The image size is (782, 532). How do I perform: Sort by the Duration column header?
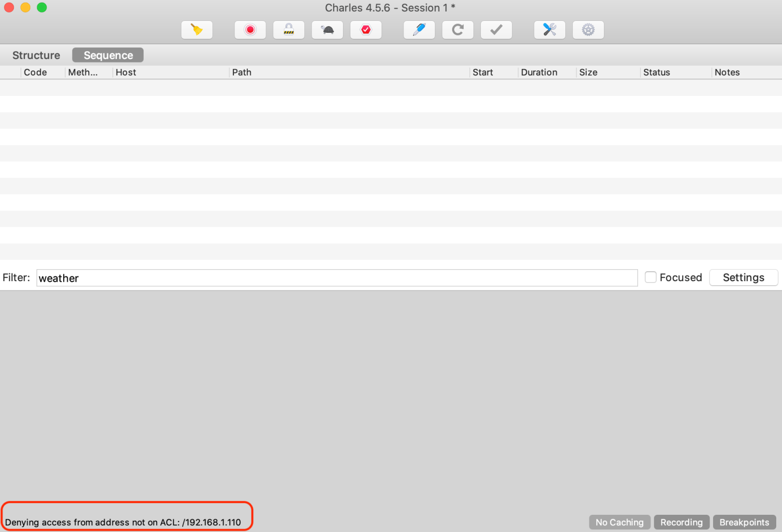(x=539, y=72)
